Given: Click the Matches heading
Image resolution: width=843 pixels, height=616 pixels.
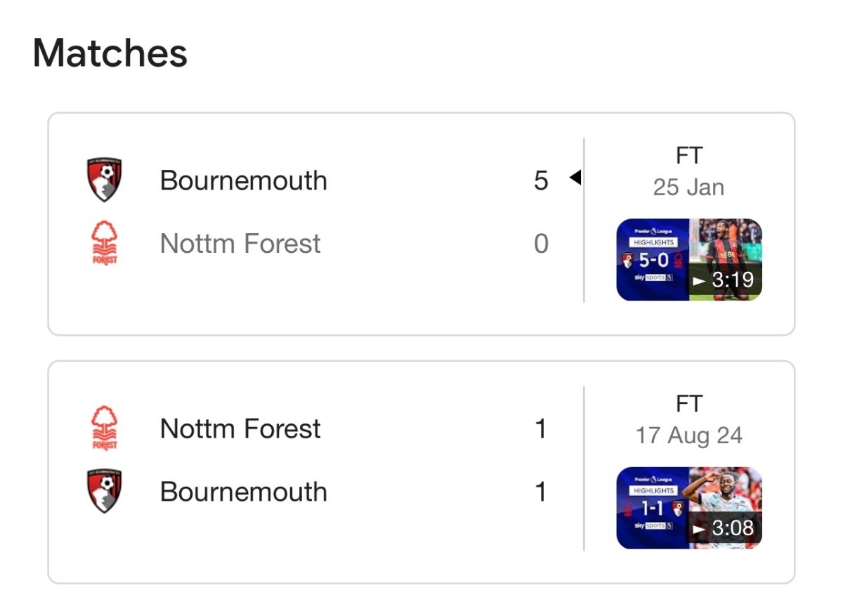Looking at the screenshot, I should pos(110,53).
